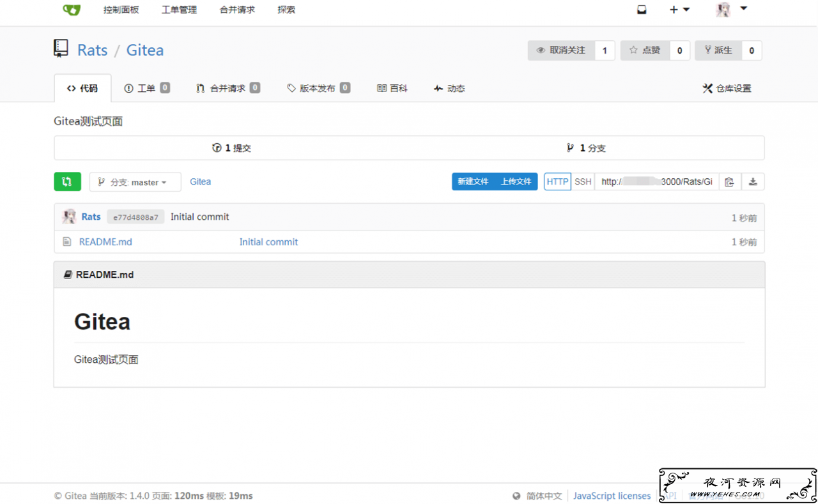Click the README.md file document icon
The image size is (818, 504).
(x=67, y=241)
